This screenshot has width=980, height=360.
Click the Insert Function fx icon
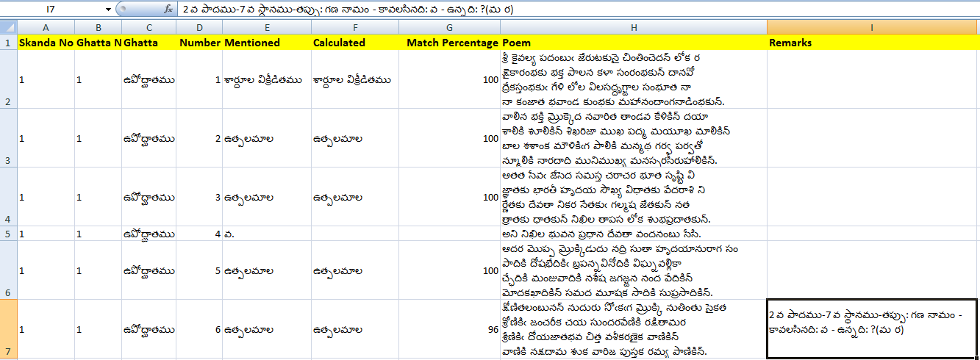[x=168, y=10]
